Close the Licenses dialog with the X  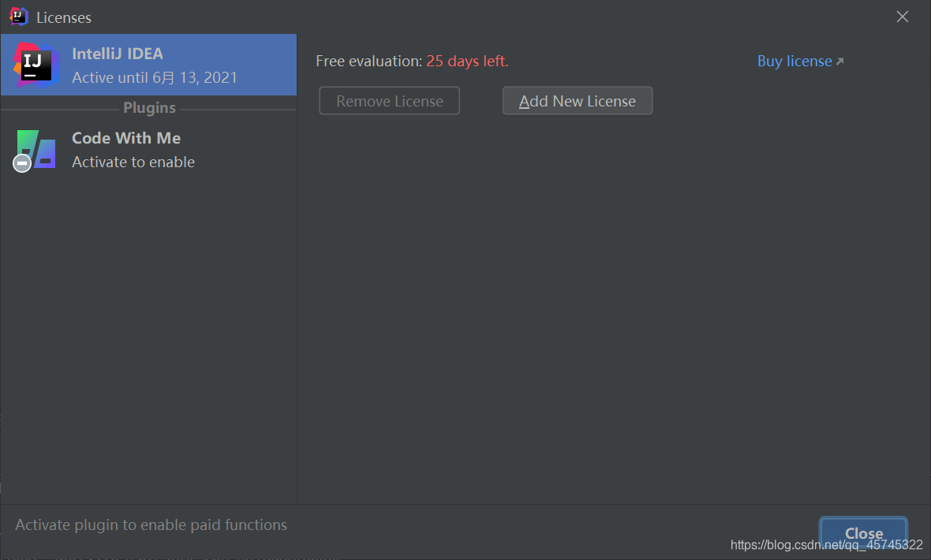point(903,17)
